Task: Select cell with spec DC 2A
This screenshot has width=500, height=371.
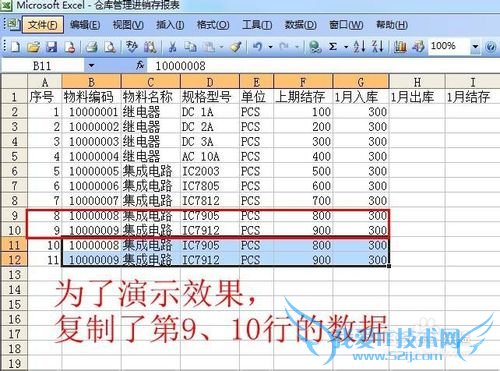Action: point(210,127)
